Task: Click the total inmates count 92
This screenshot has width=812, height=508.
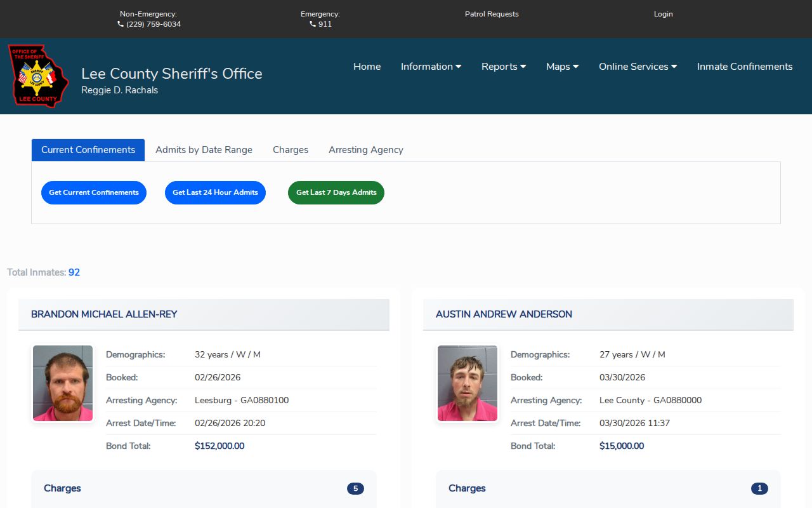Action: (x=74, y=272)
